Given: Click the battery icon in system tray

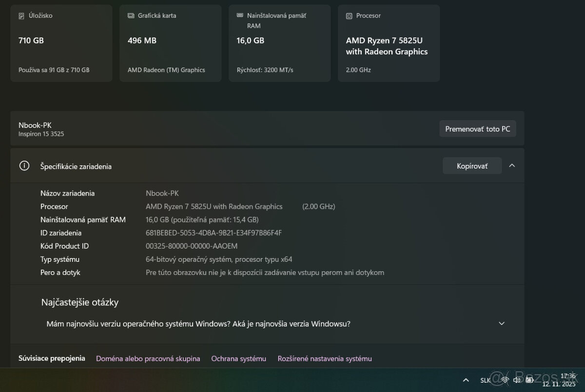Looking at the screenshot, I should 529,380.
